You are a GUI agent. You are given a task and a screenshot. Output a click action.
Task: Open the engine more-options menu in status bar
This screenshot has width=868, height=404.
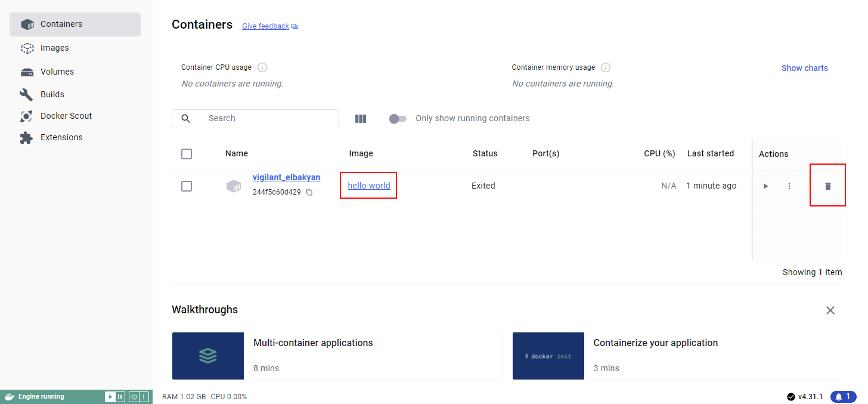click(144, 397)
